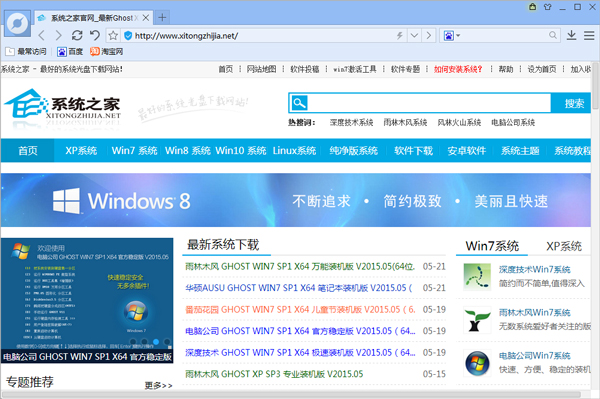Select Win8 系统 in navigation bar

pyautogui.click(x=188, y=151)
